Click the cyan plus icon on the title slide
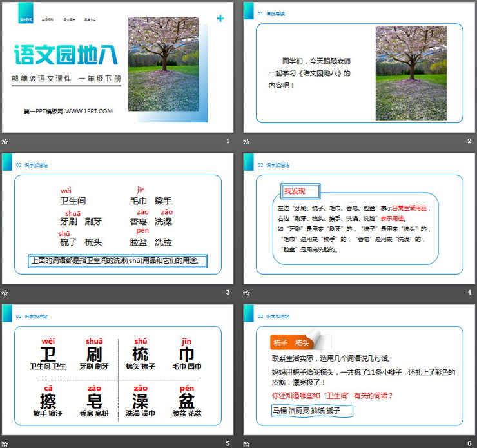 coord(220,19)
